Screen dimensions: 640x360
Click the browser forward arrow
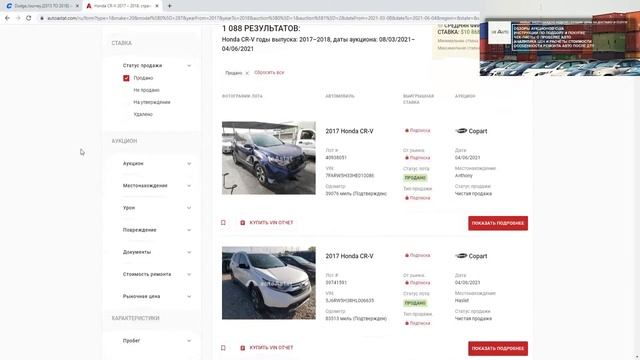(18, 18)
